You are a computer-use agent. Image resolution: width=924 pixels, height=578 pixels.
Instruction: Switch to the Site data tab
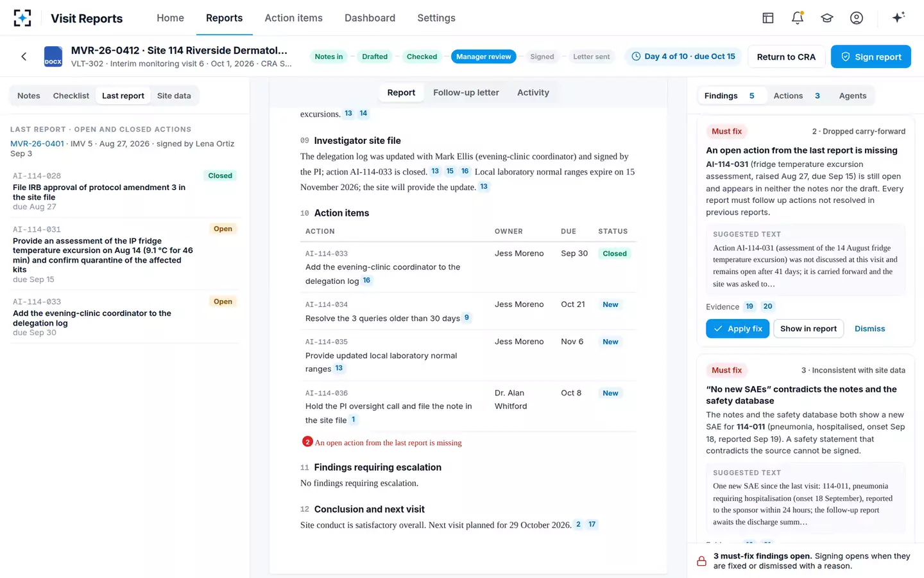[174, 96]
